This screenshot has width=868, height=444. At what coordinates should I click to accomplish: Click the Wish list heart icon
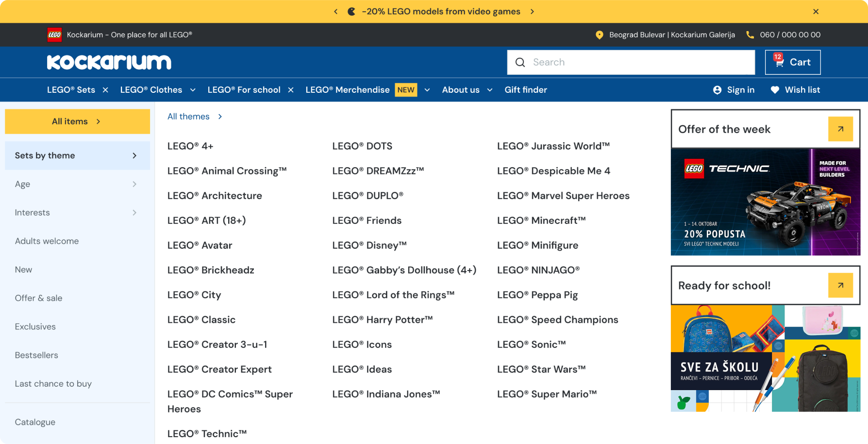775,90
